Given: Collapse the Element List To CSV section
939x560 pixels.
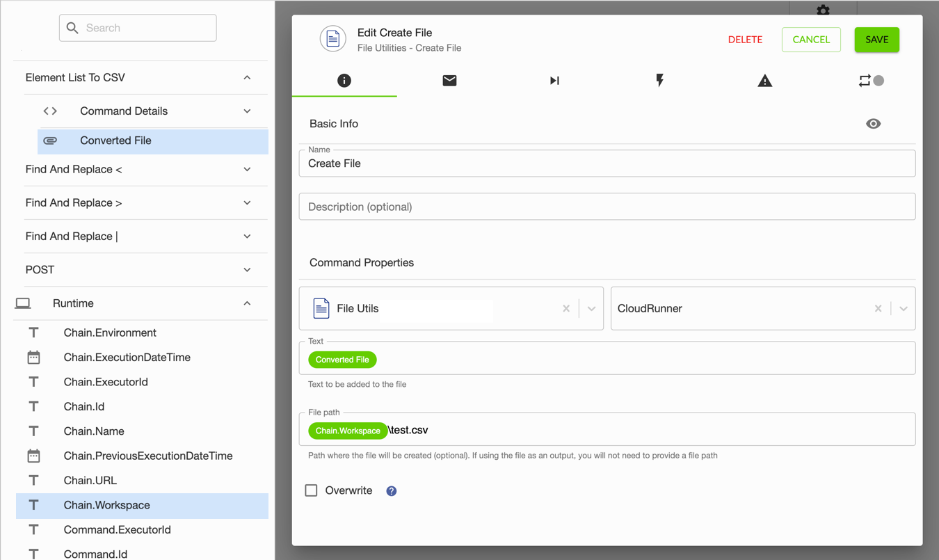Looking at the screenshot, I should point(247,77).
